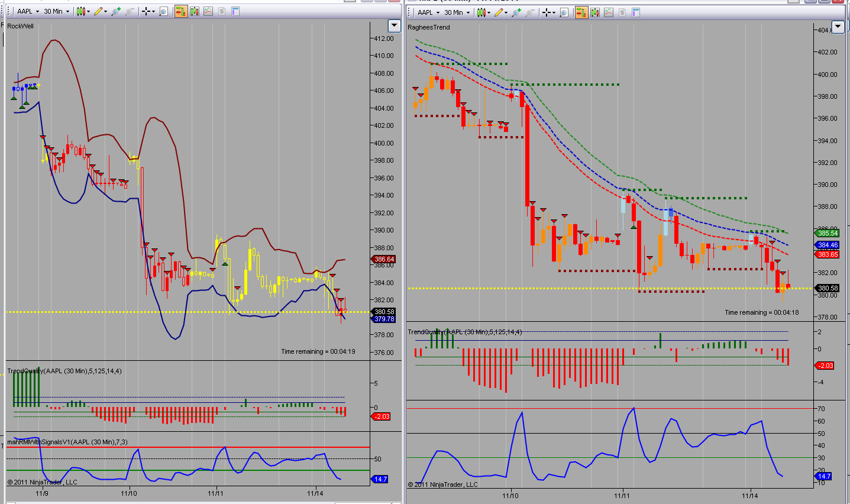
Task: Open chart Properties in the RockWell chart toolbar
Action: click(235, 11)
